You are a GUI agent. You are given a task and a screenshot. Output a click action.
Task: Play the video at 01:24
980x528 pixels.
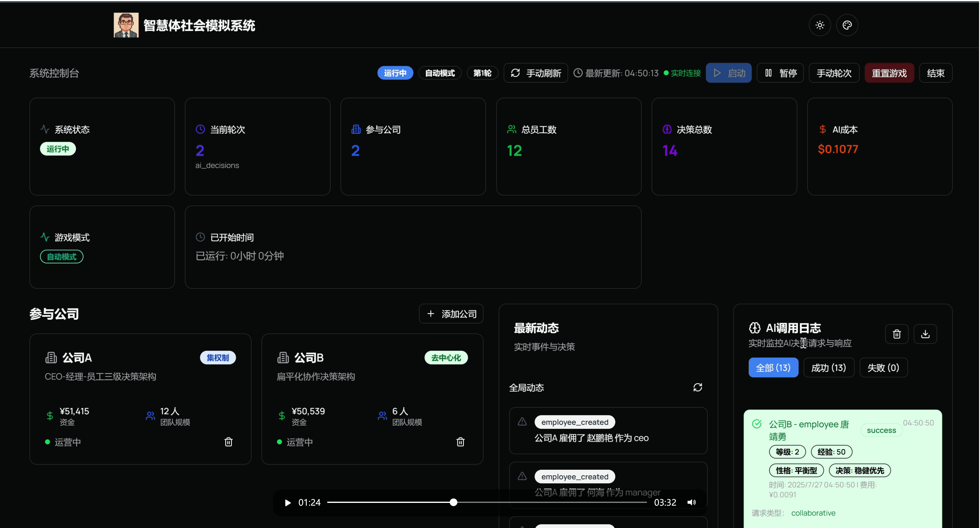coord(288,503)
